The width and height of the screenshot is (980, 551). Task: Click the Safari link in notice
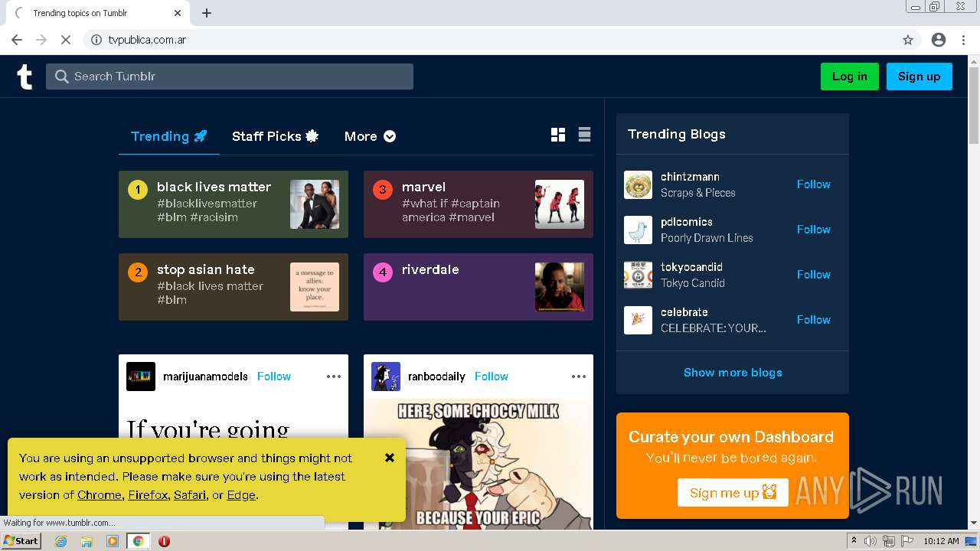pyautogui.click(x=189, y=495)
